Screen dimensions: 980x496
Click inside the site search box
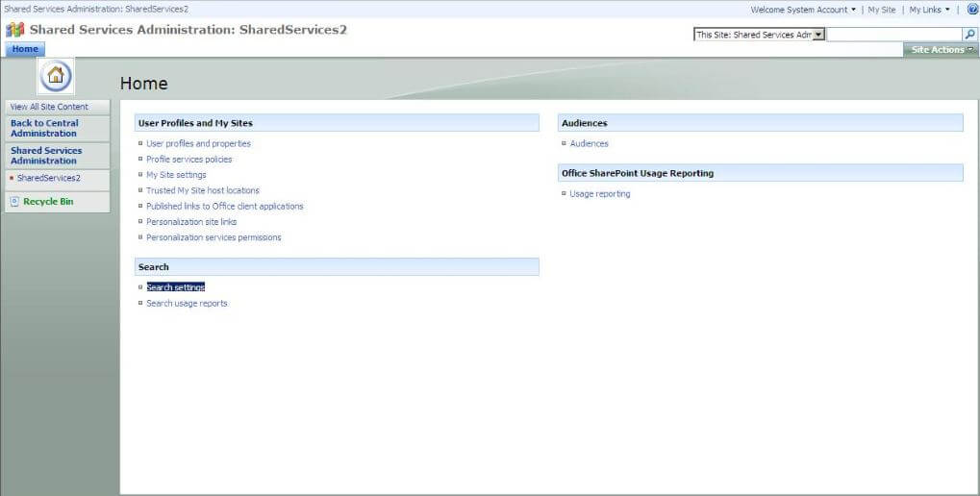[895, 35]
